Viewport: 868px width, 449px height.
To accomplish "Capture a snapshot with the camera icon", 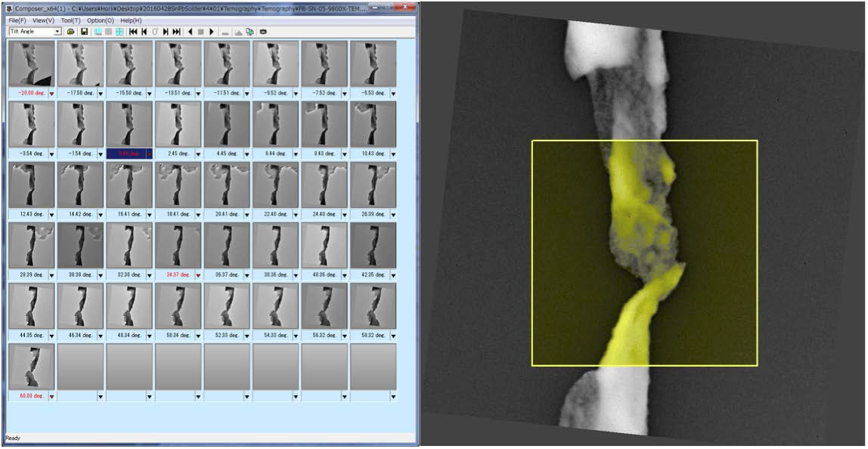I will 262,29.
